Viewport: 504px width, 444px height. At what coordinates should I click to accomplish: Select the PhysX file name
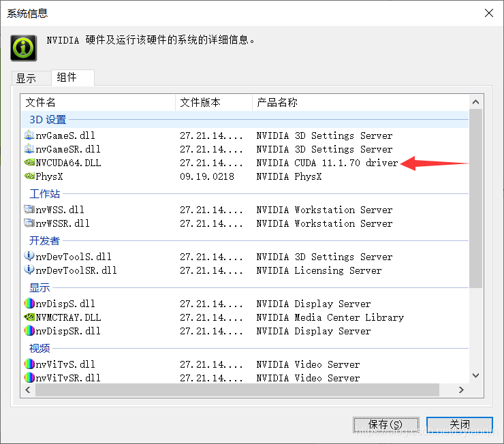pyautogui.click(x=49, y=176)
